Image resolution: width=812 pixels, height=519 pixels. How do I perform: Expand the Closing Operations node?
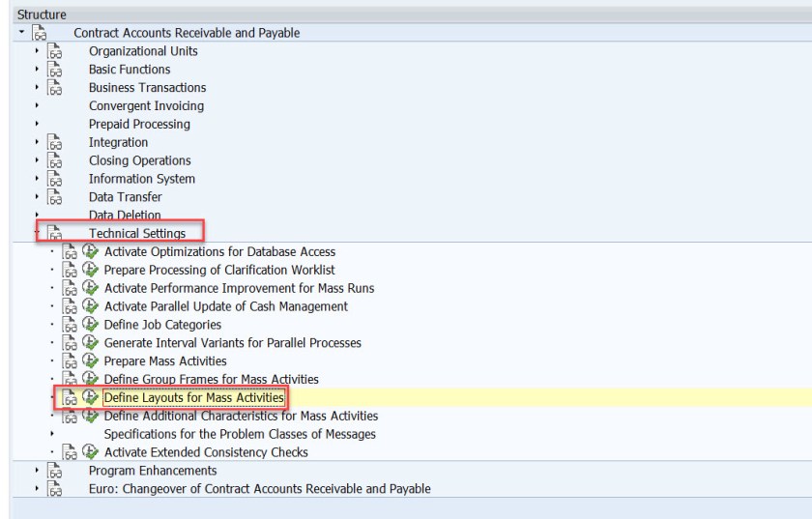(x=37, y=160)
